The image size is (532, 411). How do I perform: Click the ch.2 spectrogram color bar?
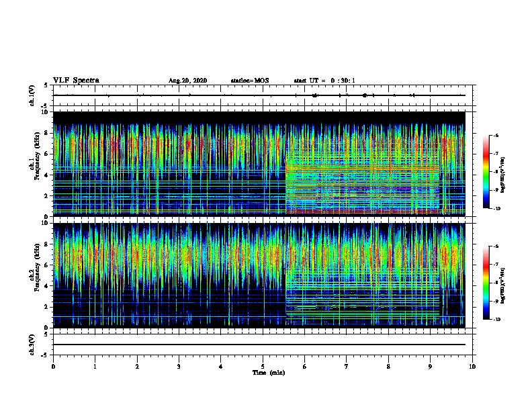486,283
